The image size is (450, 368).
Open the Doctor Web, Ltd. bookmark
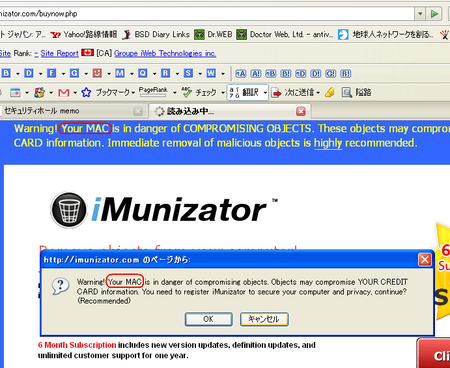[x=285, y=34]
